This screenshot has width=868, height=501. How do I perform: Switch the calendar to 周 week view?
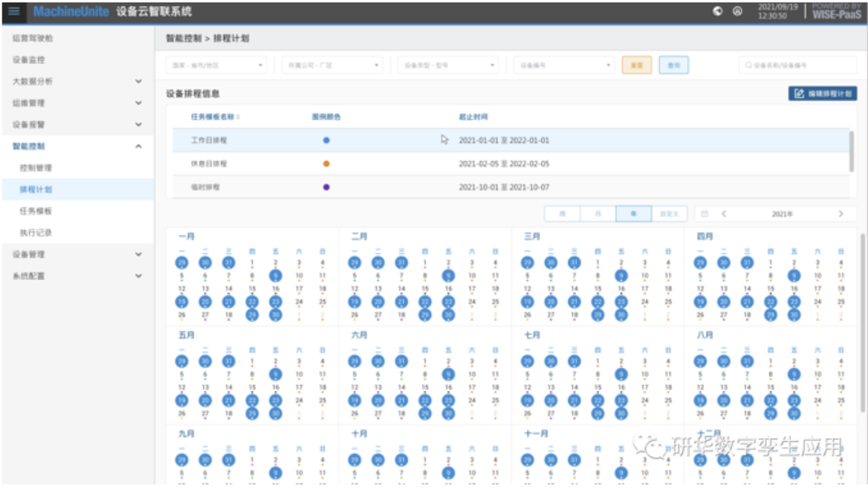tap(562, 214)
